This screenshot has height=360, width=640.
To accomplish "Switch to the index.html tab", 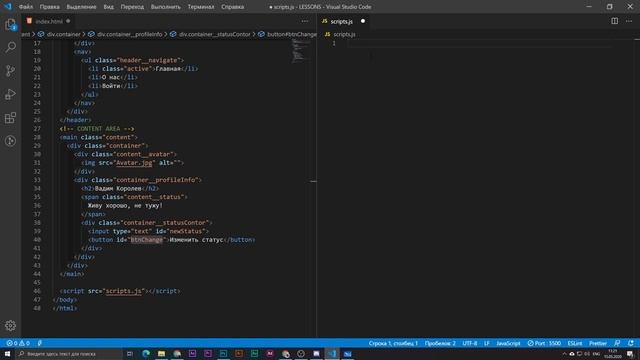I will point(49,21).
